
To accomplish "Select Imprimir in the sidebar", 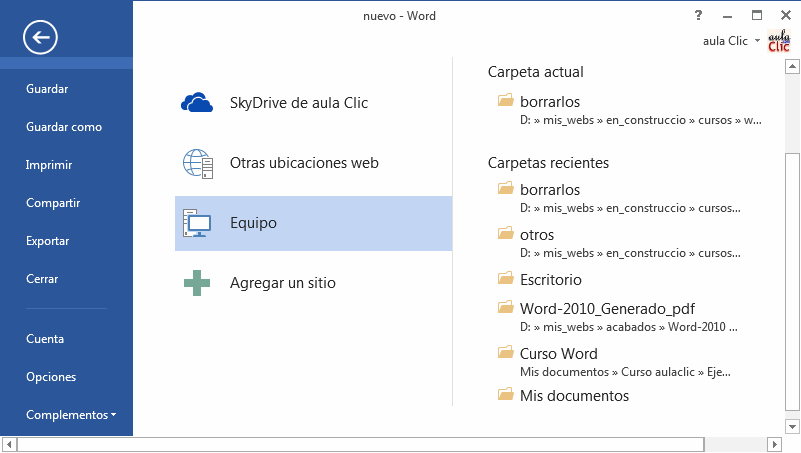I will (49, 165).
